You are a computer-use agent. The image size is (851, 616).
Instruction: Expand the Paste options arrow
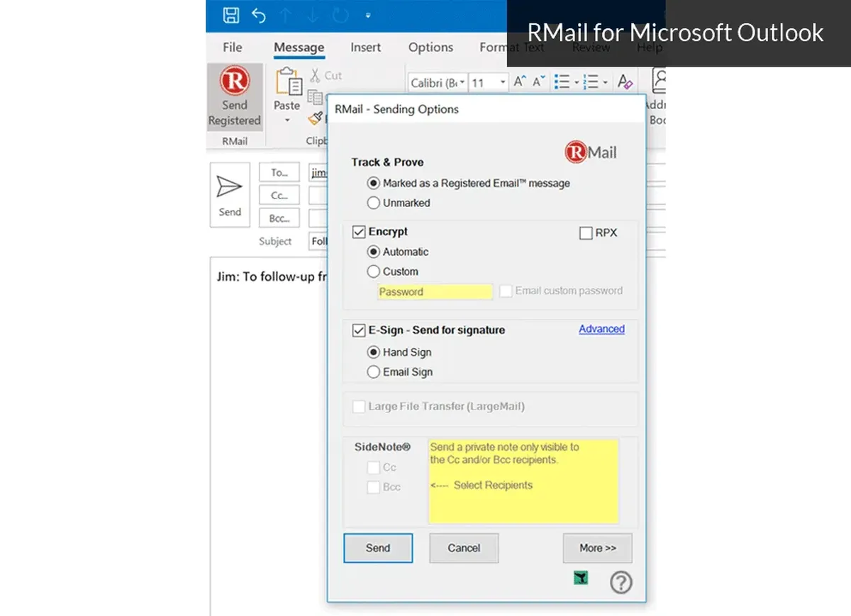(x=287, y=121)
